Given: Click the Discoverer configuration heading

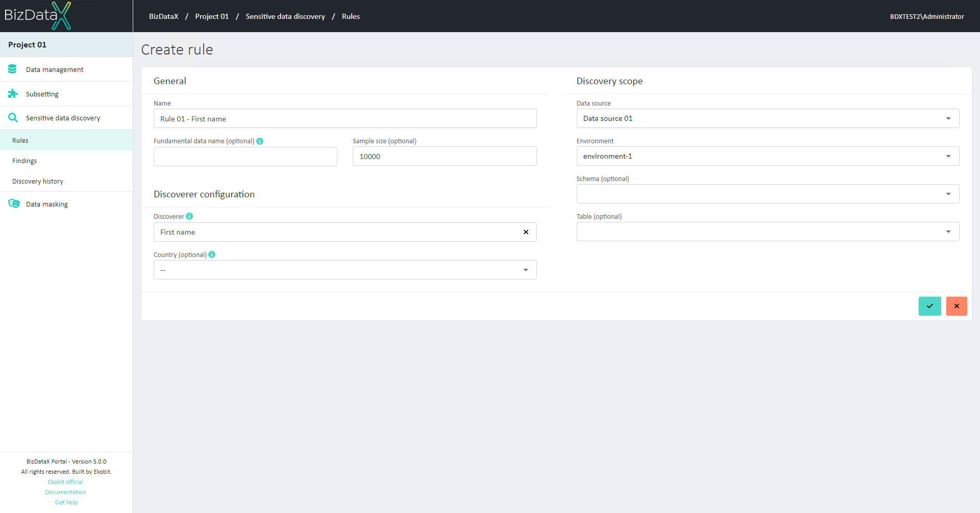Looking at the screenshot, I should 204,194.
